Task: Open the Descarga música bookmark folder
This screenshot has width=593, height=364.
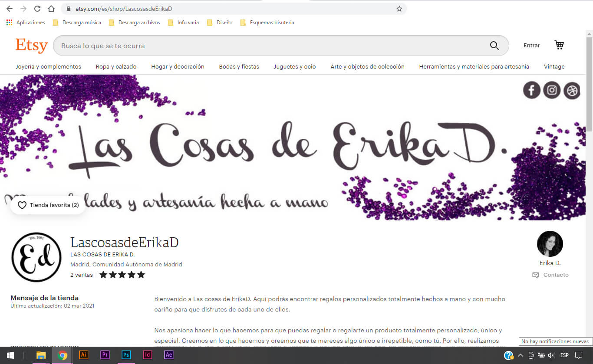Action: pos(77,23)
